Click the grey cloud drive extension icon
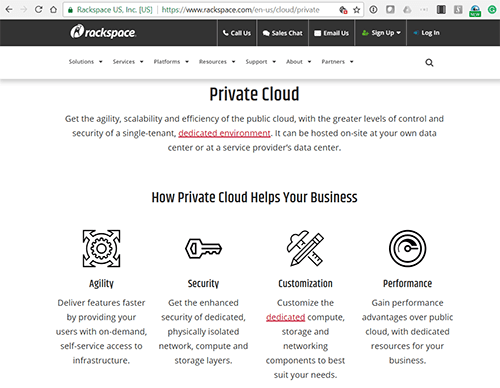Viewport: 500px width, 388px height. [407, 10]
